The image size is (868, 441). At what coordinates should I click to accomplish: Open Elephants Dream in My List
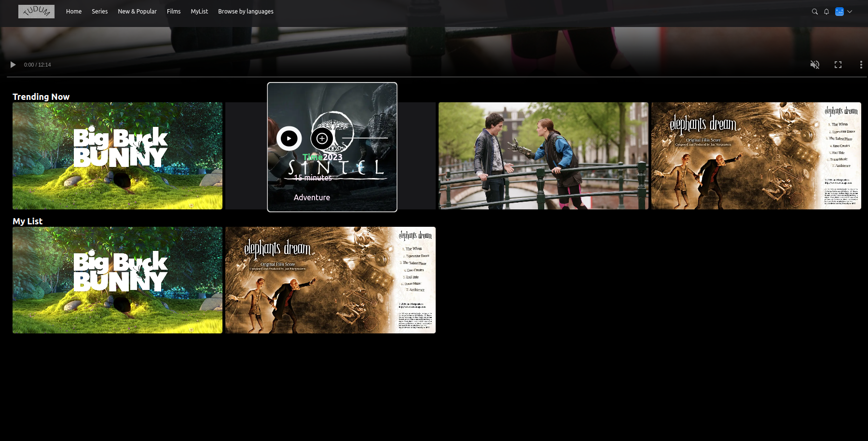pos(331,280)
